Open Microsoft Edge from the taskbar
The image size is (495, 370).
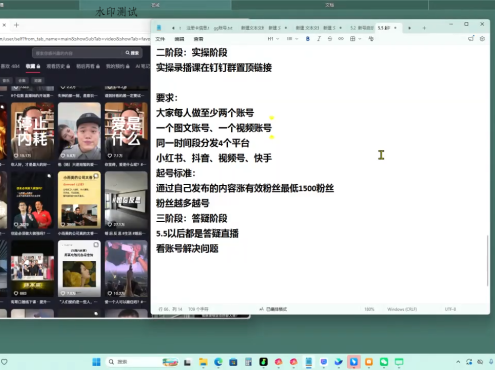(x=218, y=362)
